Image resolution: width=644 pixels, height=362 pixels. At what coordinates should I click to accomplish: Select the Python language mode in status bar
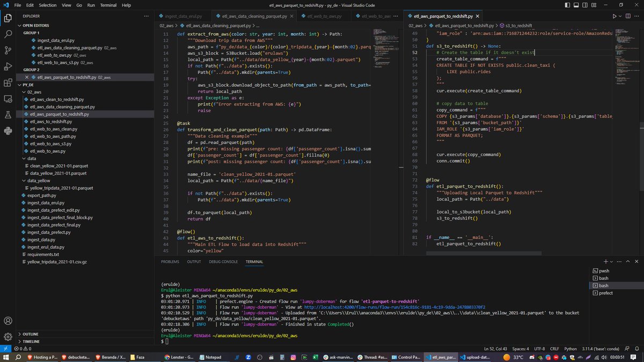[x=570, y=349]
